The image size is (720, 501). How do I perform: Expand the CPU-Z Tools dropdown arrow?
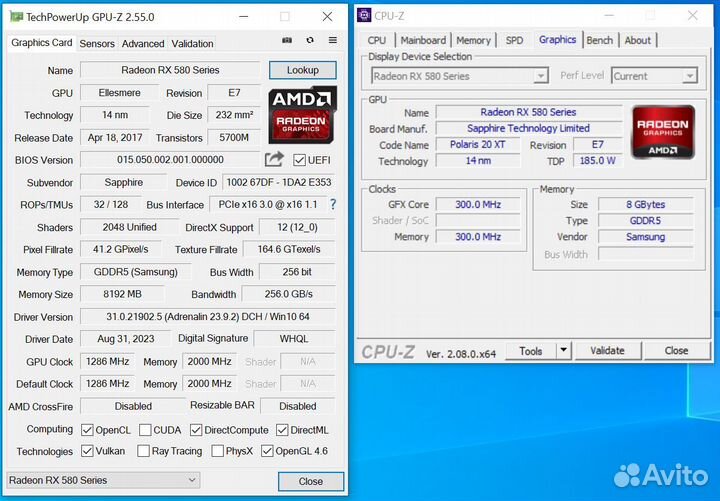tap(563, 351)
